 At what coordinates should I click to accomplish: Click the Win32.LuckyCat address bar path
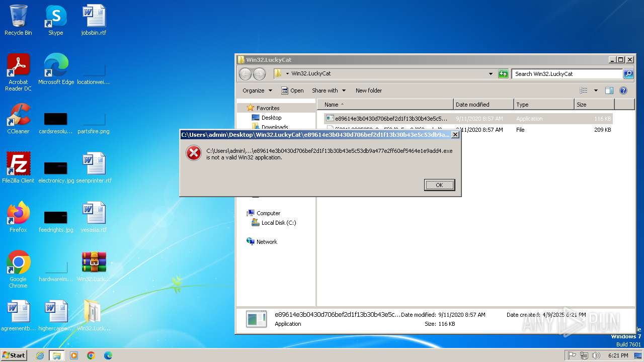point(311,73)
